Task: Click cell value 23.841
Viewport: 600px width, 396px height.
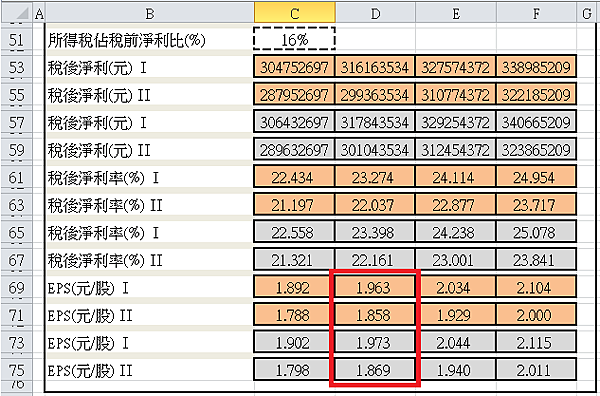Action: tap(536, 260)
